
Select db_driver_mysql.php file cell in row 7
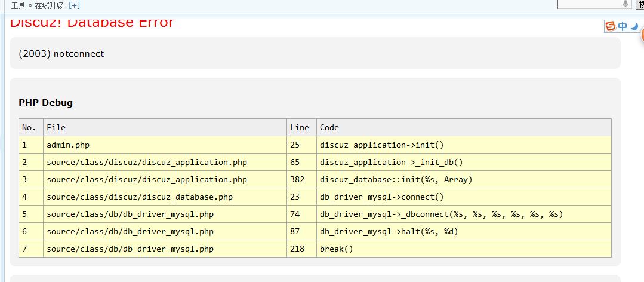point(165,249)
